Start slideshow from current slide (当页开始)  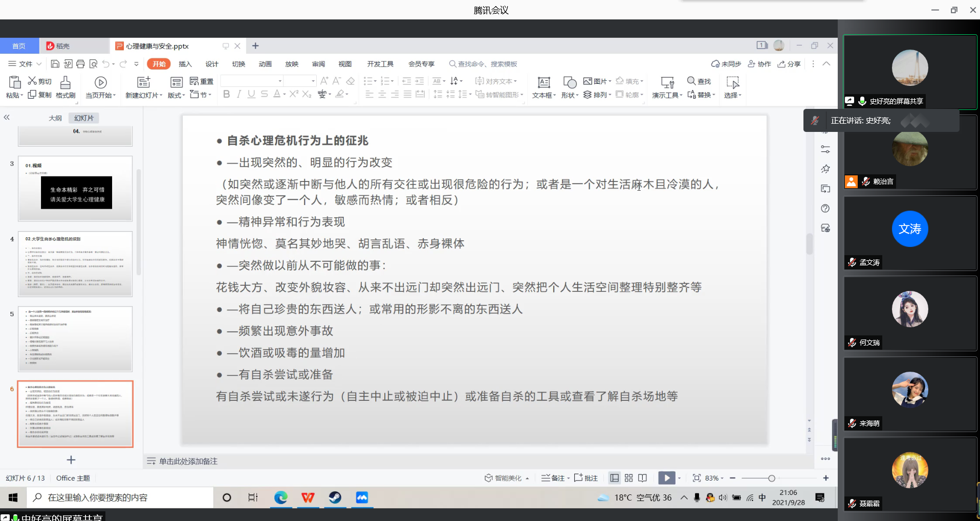[x=100, y=87]
